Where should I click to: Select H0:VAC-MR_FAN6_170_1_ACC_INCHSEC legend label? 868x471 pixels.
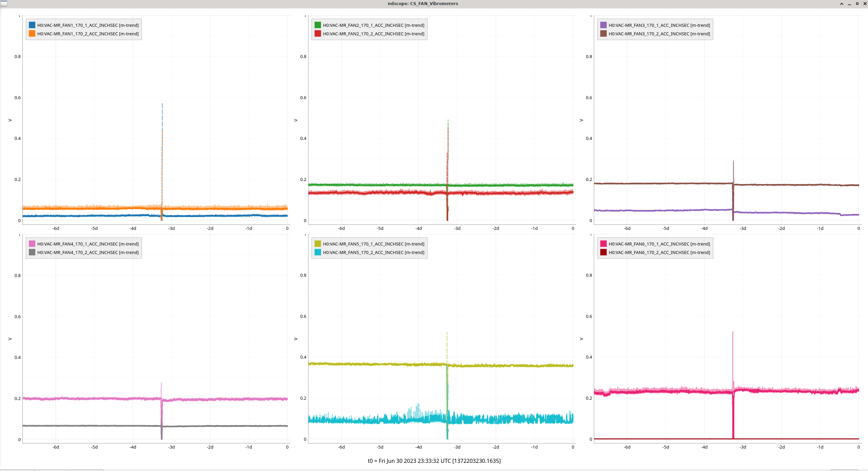tap(659, 244)
